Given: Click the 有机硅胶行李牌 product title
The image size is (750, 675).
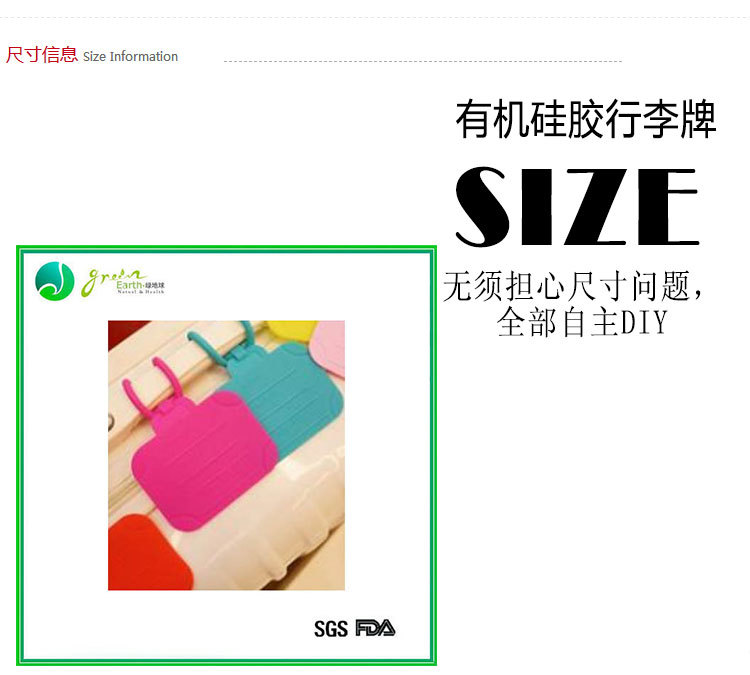Looking at the screenshot, I should pos(585,119).
